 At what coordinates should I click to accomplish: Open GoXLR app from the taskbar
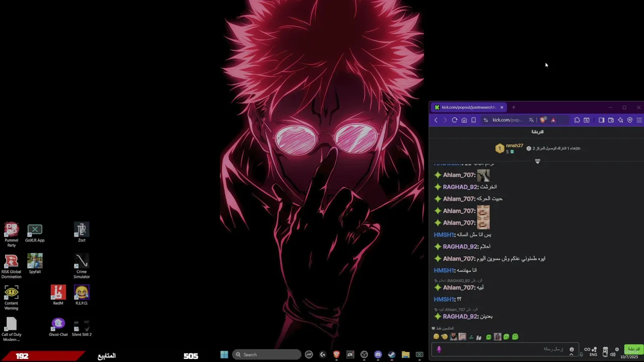[419, 354]
